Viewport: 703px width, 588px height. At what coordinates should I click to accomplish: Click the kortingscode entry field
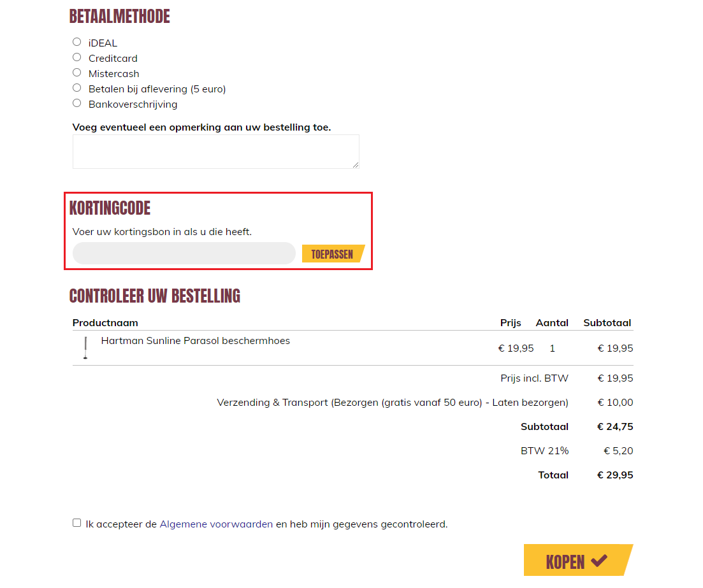click(184, 253)
